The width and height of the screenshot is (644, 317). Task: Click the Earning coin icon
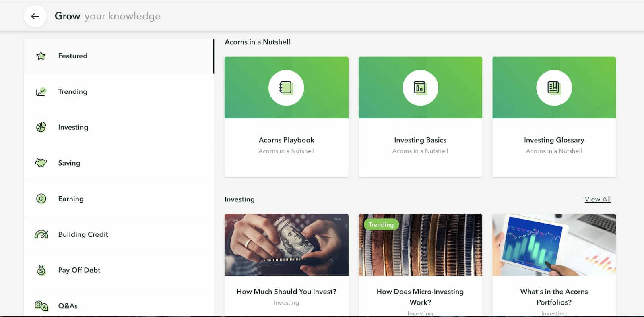41,199
